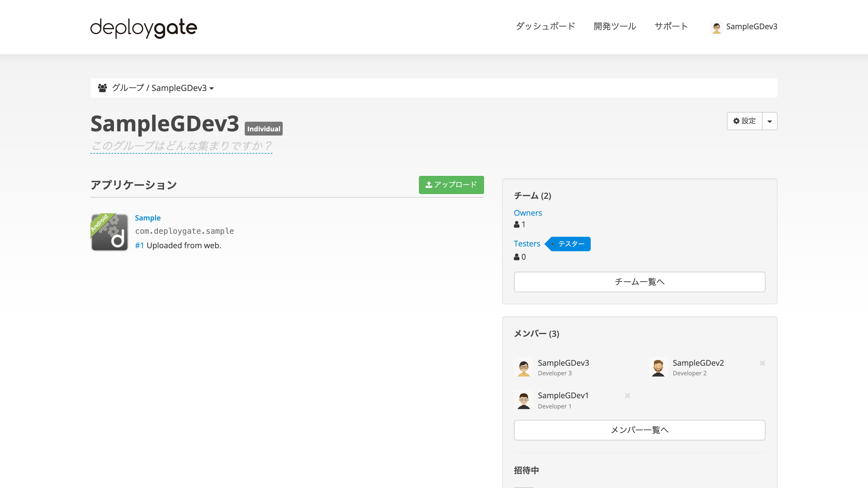Click the チーム一覧へ button
The image size is (868, 488).
coord(639,282)
